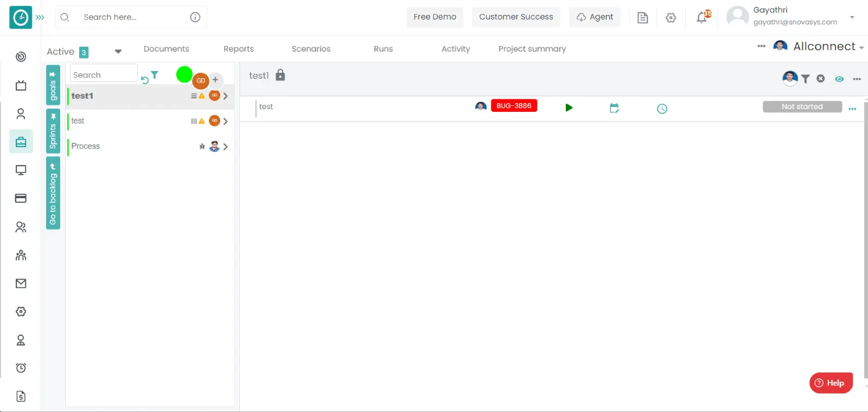Toggle the eye visibility icon in goal header
Screen dimensions: 868x412
[x=839, y=79]
